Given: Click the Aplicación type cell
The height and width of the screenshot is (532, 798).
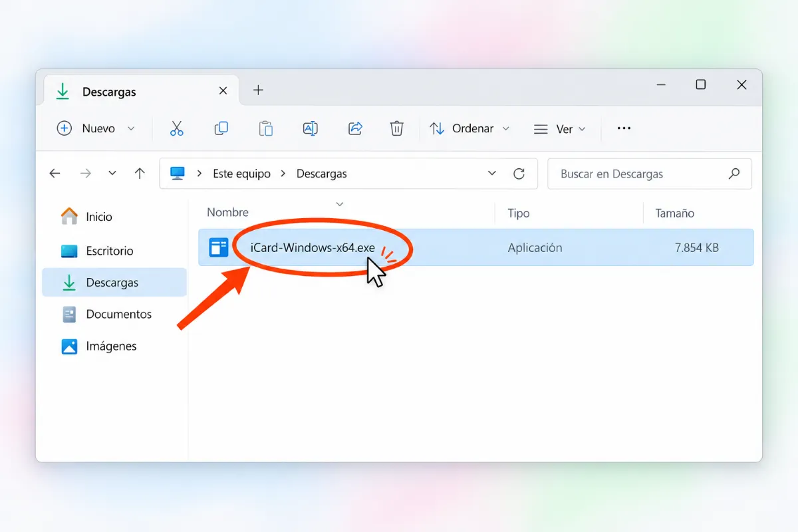Looking at the screenshot, I should pos(535,248).
